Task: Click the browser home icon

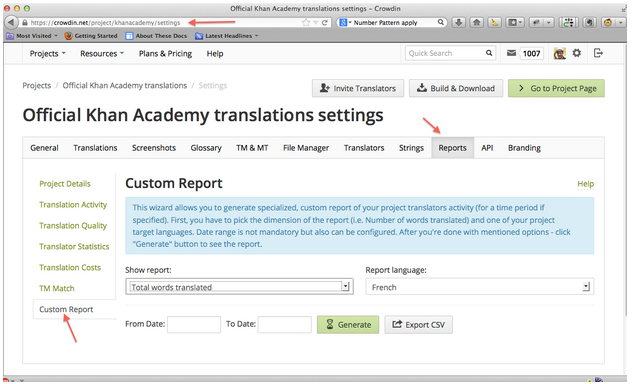Action: tap(476, 23)
